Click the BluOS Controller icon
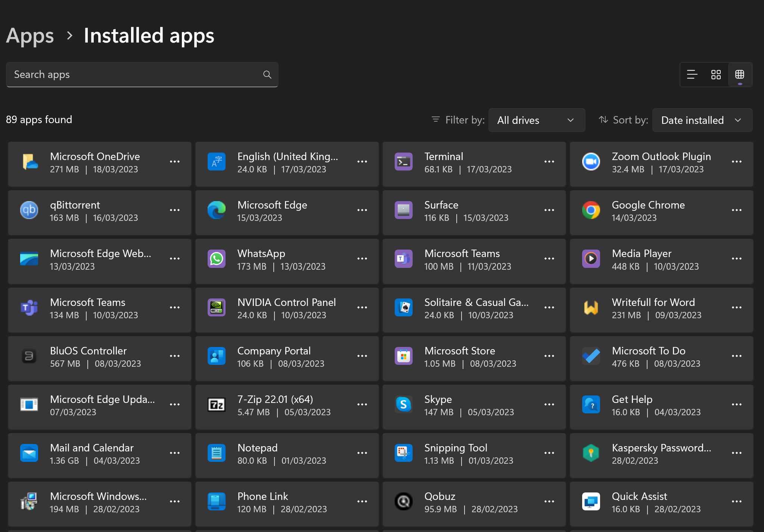 point(29,356)
